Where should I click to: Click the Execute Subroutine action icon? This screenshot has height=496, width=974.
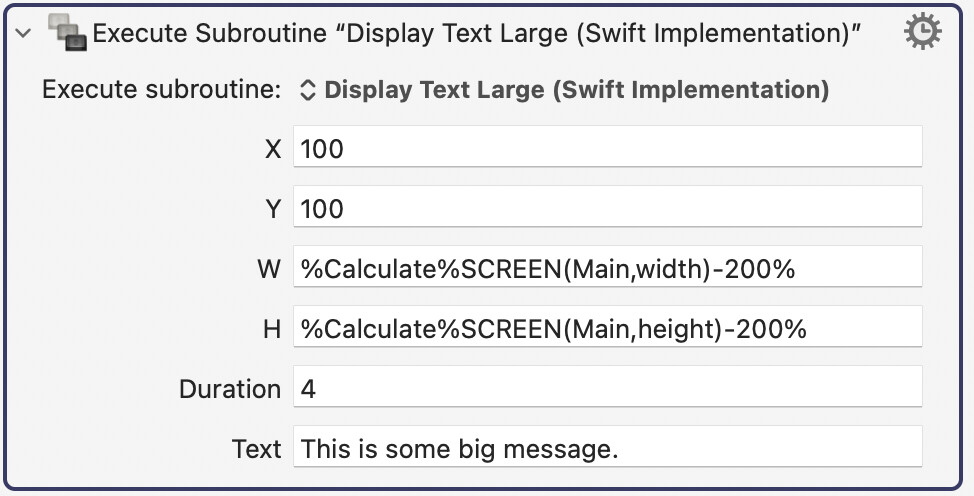click(67, 34)
